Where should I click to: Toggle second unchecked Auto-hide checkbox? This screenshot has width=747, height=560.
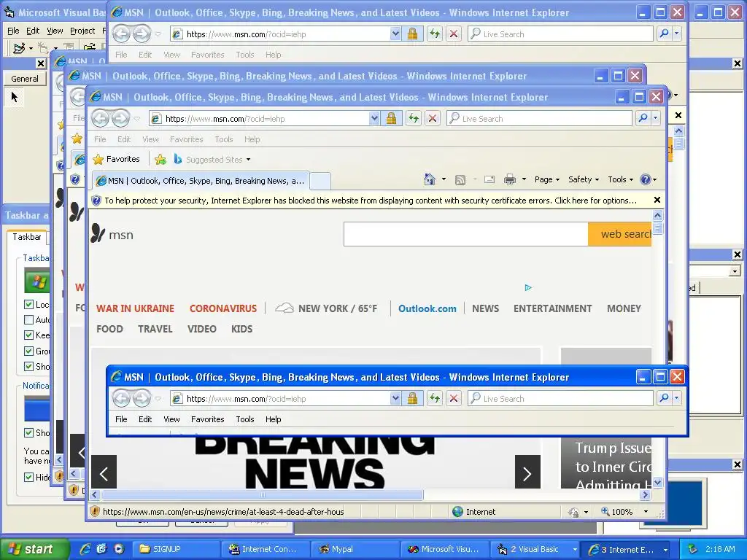pos(28,319)
